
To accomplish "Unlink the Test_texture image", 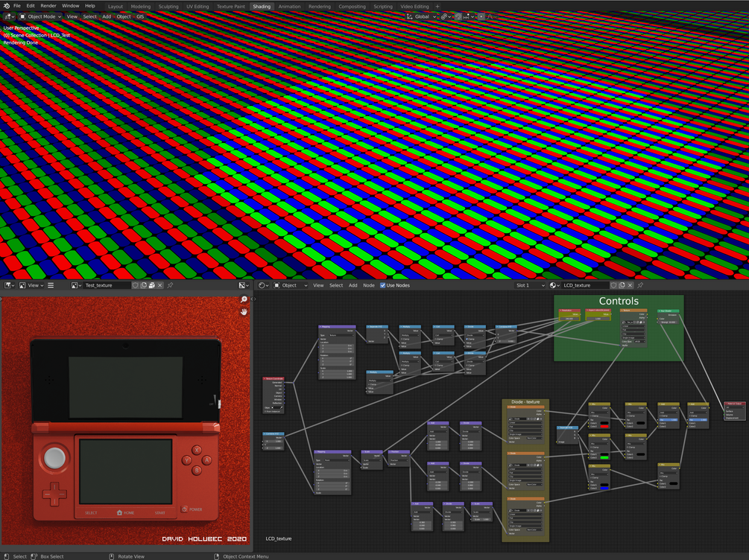I will pyautogui.click(x=160, y=285).
